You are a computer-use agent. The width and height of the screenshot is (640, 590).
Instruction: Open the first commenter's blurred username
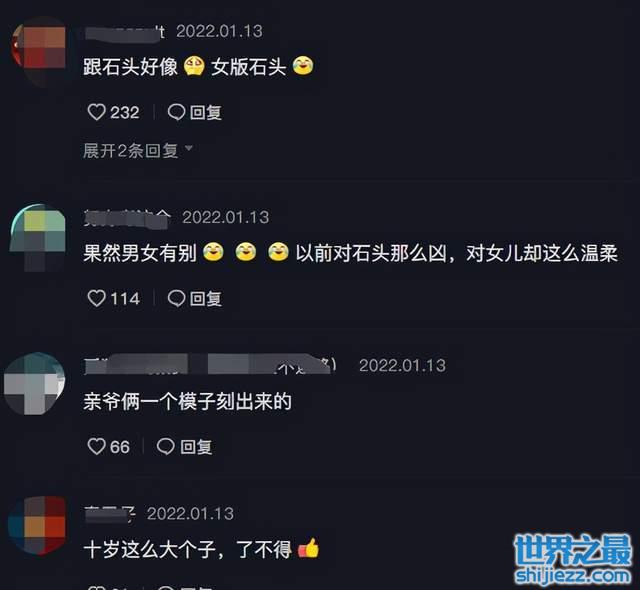coord(124,32)
